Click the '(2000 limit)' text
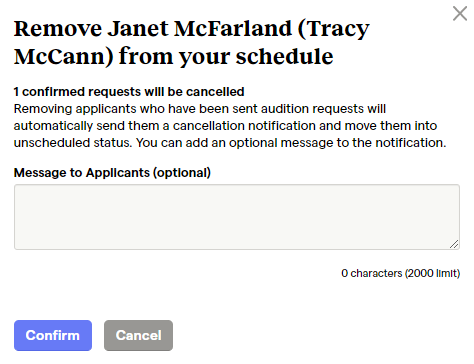 (x=432, y=273)
